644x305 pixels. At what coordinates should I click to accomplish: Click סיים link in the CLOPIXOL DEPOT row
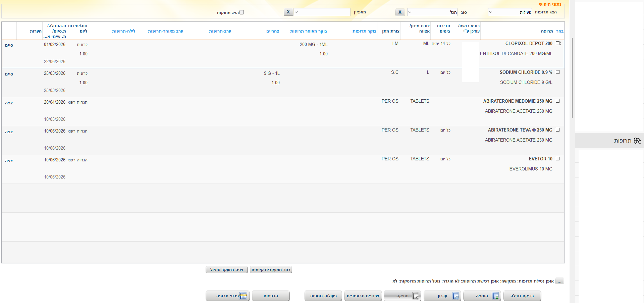[9, 45]
